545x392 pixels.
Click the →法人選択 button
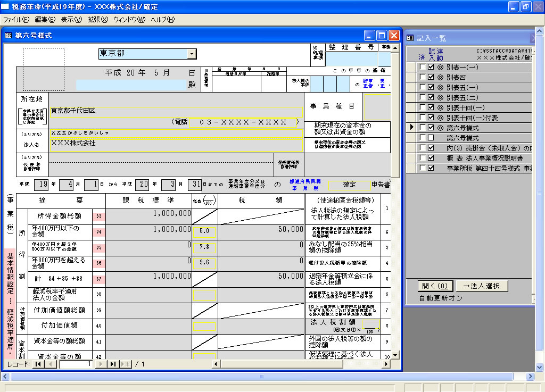coord(482,286)
